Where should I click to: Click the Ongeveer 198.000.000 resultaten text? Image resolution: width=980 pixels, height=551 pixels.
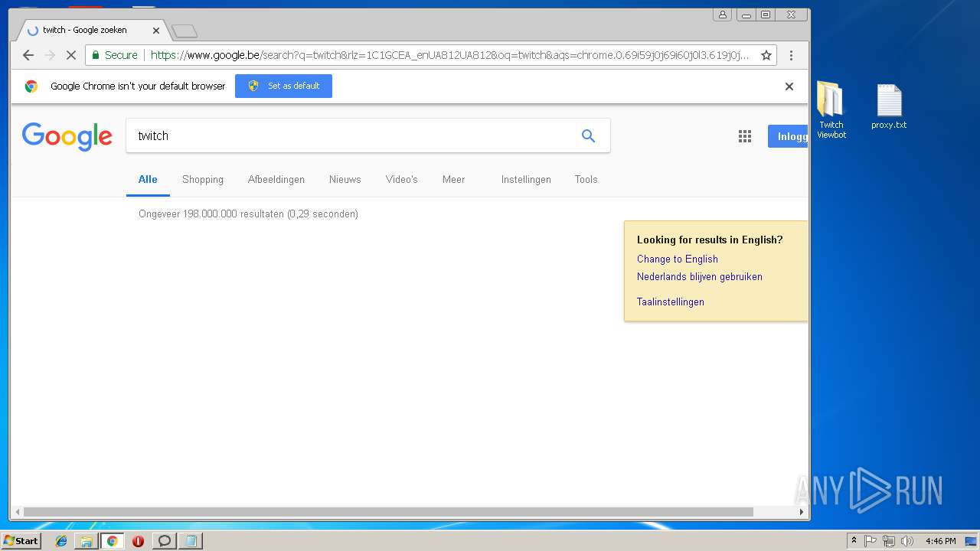tap(248, 214)
